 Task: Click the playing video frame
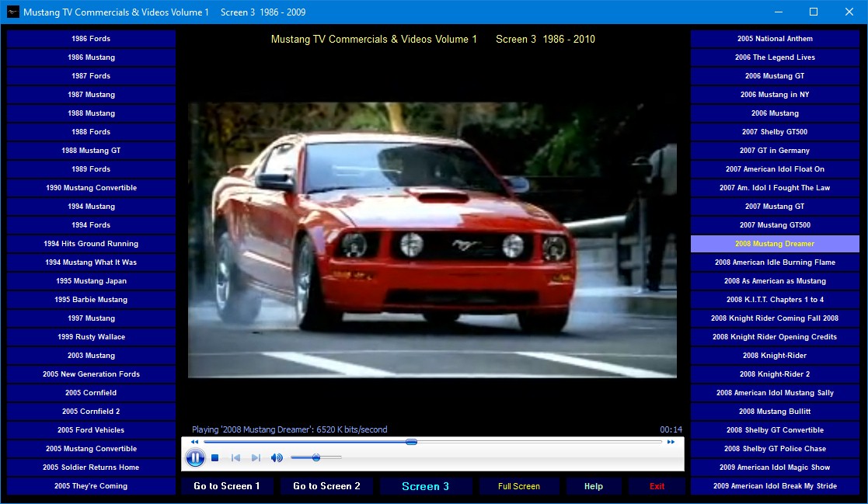point(432,240)
